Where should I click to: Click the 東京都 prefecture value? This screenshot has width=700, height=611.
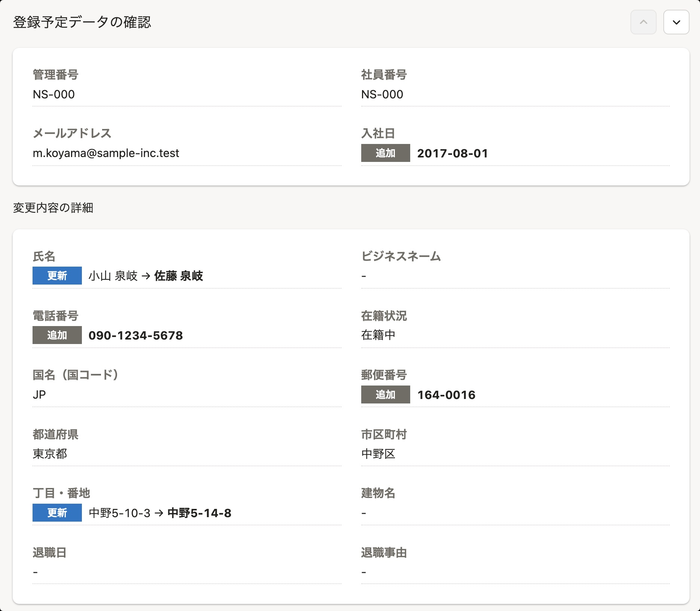50,454
